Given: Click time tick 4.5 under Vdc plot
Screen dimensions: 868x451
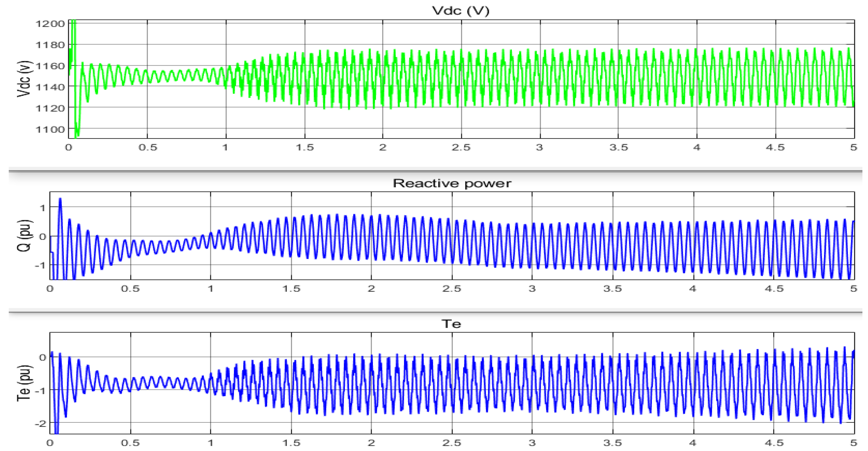Looking at the screenshot, I should pos(775,147).
